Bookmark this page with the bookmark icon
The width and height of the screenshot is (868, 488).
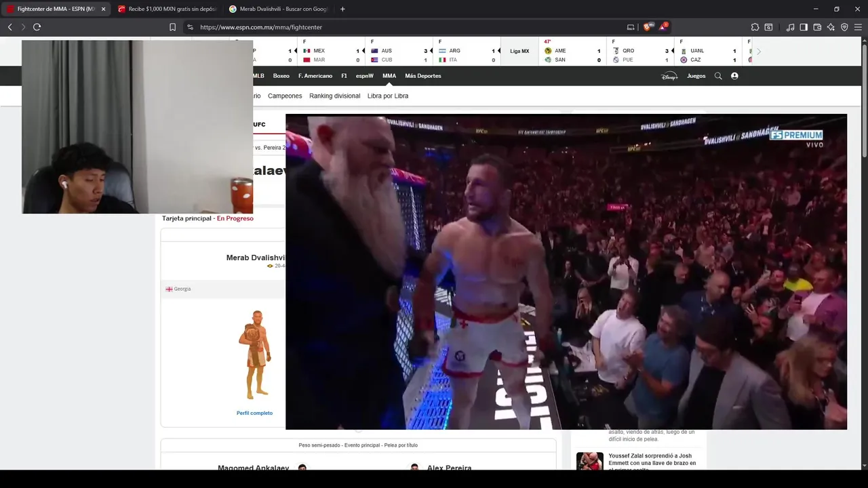(x=172, y=27)
